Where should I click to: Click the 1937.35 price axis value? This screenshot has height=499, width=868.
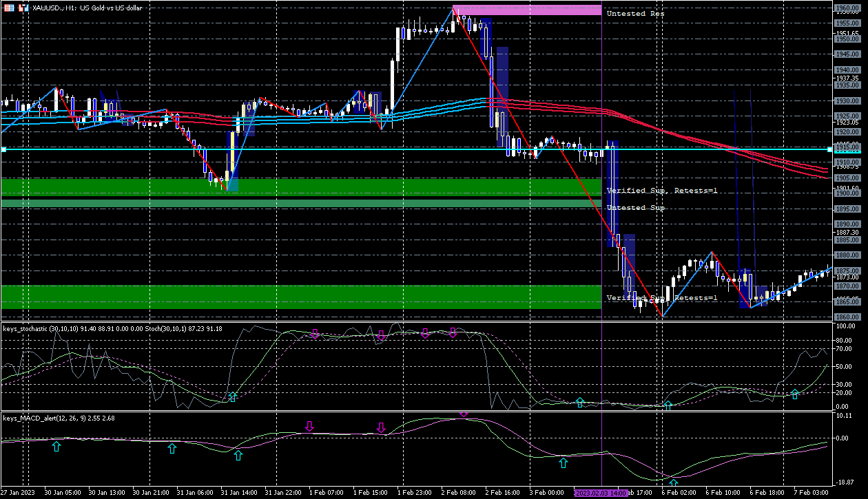(846, 78)
